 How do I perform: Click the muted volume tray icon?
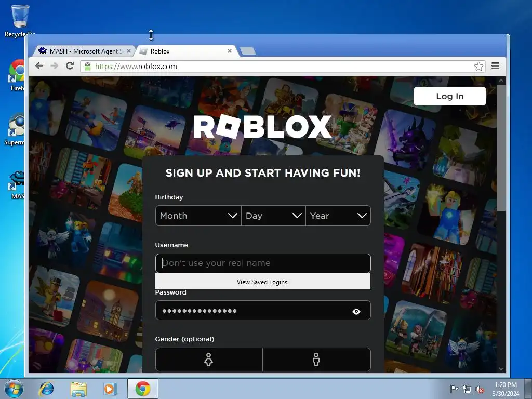[x=480, y=389]
